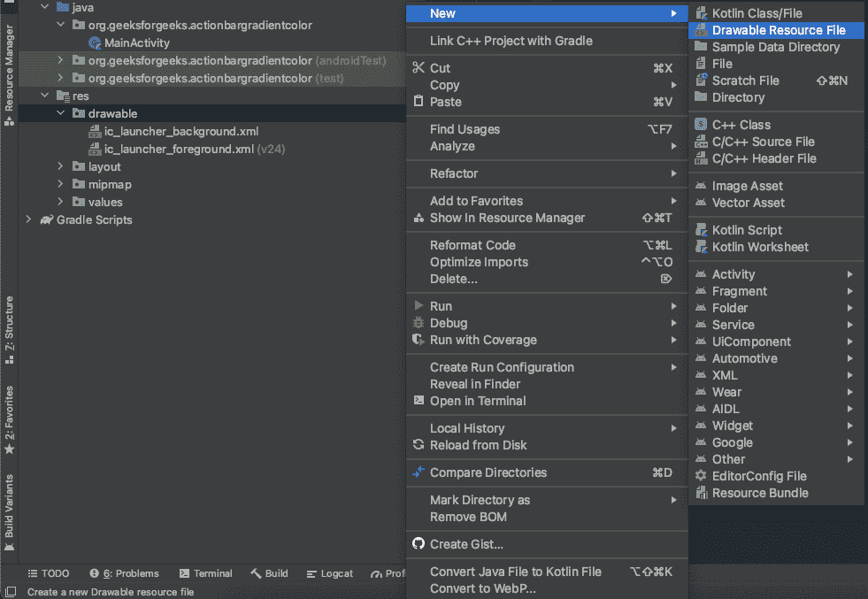Viewport: 868px width, 599px height.
Task: Click the Reload from Disk icon
Action: 419,445
